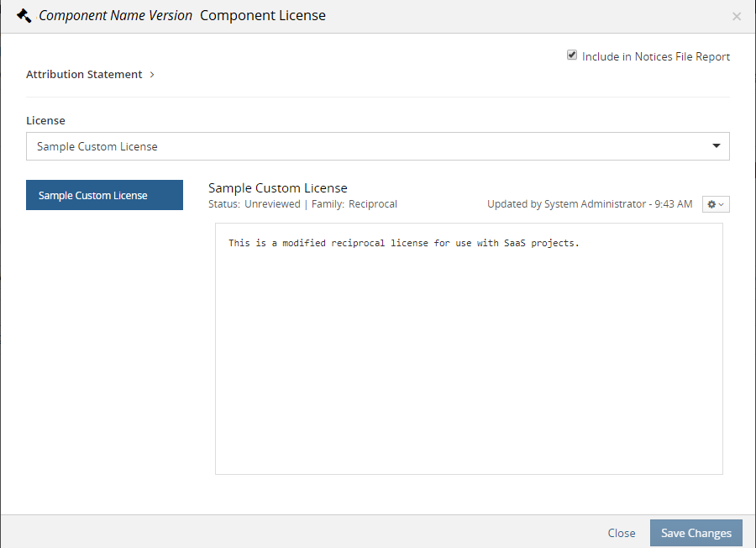Select the Sample Custom License tab on the left
Viewport: 756px width, 548px height.
(x=104, y=196)
